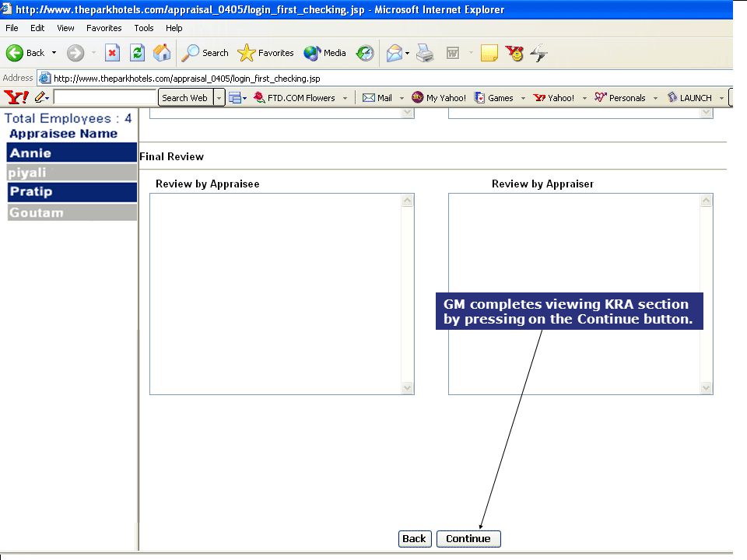Click the Final Review heading text

click(x=171, y=156)
